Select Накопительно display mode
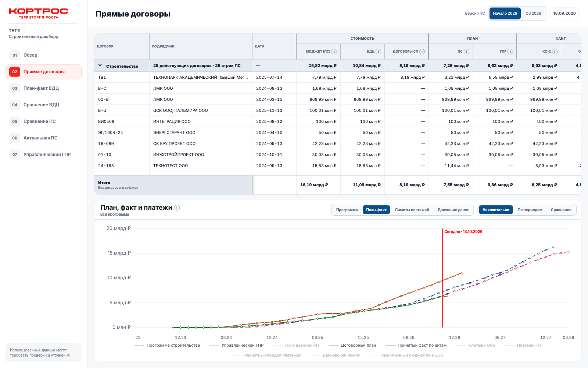Screen dimensions: 588x368 (496, 210)
